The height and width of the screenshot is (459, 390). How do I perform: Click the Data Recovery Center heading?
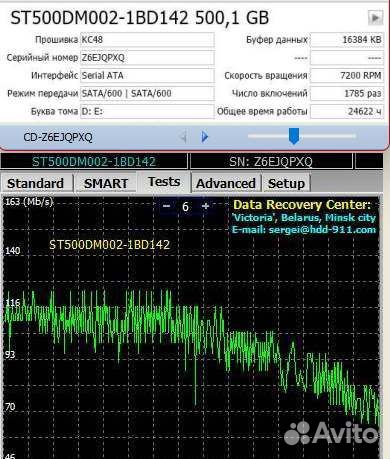pos(302,204)
